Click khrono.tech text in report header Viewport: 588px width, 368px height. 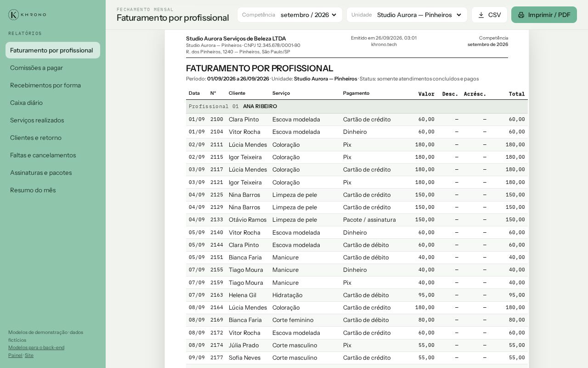(384, 44)
